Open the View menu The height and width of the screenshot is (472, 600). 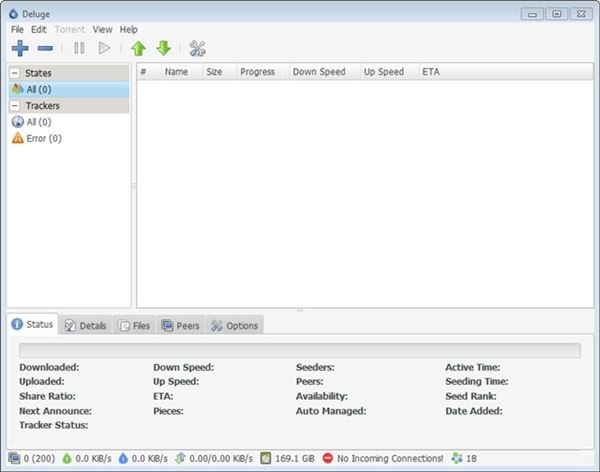click(102, 30)
